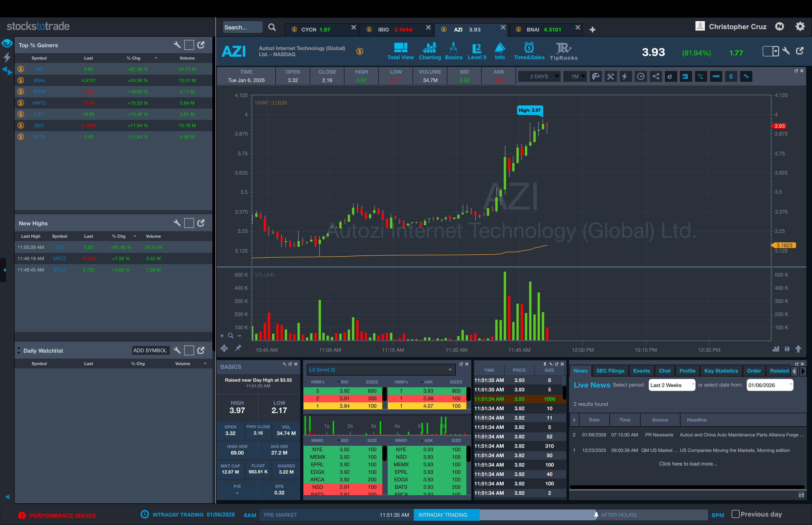Screen dimensions: 812x525
Task: Click the search magnifier icon
Action: pos(272,27)
